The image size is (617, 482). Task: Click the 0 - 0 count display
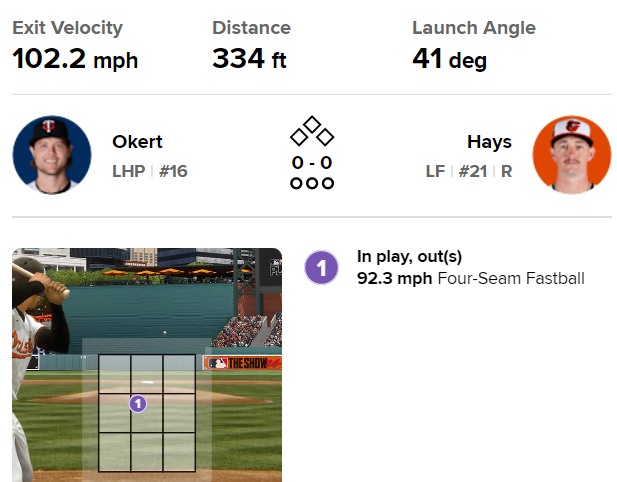click(x=312, y=162)
